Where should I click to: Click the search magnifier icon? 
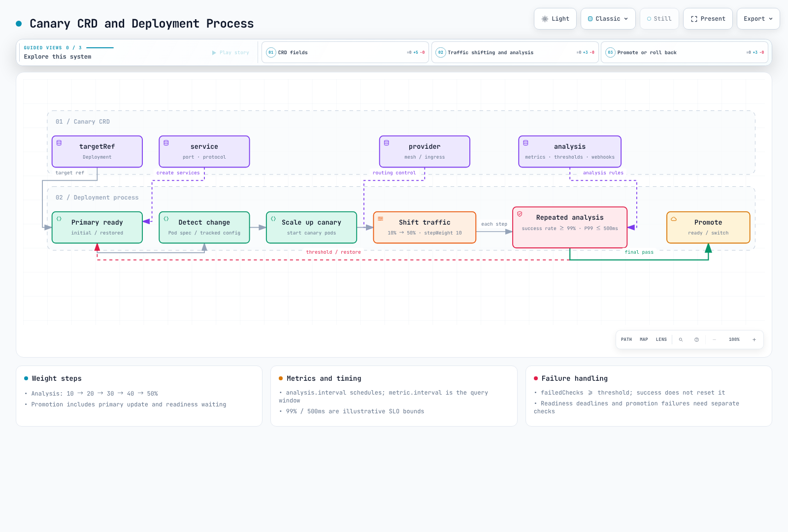681,339
